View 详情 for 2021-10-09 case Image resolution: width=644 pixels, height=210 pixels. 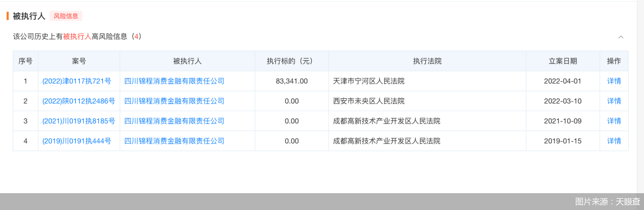point(614,121)
